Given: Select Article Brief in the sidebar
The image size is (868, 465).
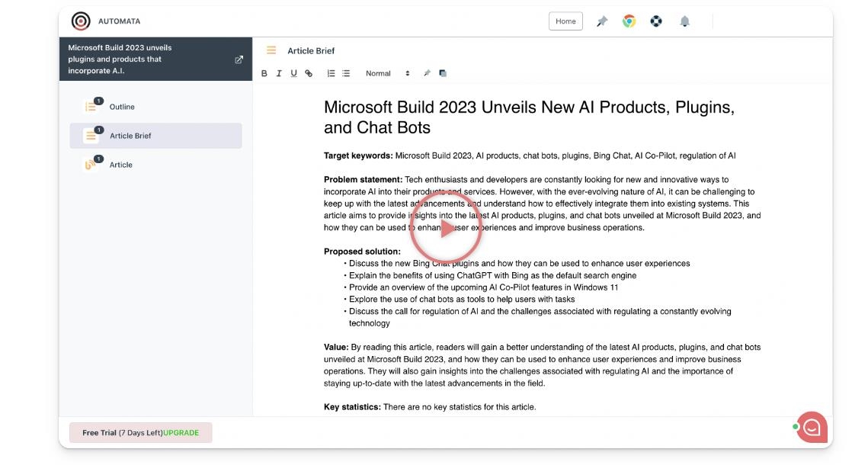Looking at the screenshot, I should [x=155, y=136].
